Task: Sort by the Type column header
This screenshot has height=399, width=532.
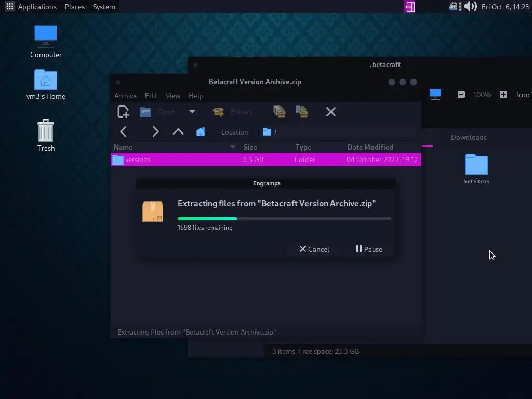Action: click(x=303, y=147)
